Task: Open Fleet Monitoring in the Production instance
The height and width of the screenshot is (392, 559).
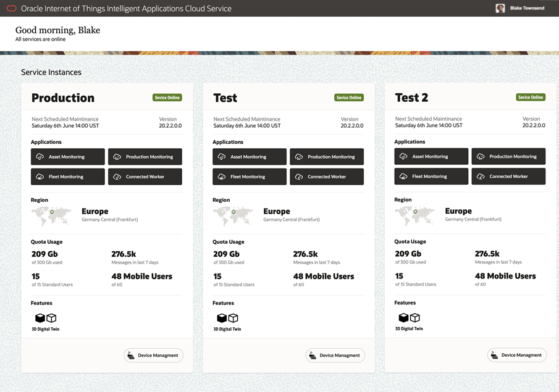Action: pos(68,177)
